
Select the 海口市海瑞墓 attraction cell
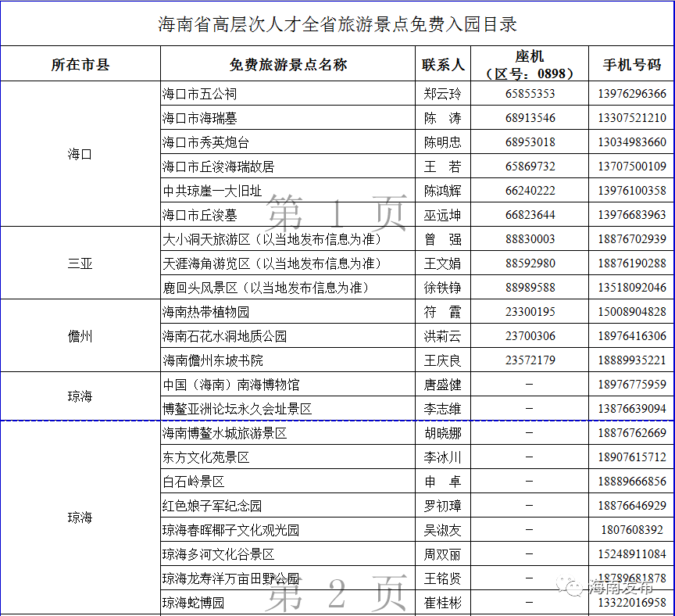[288, 117]
